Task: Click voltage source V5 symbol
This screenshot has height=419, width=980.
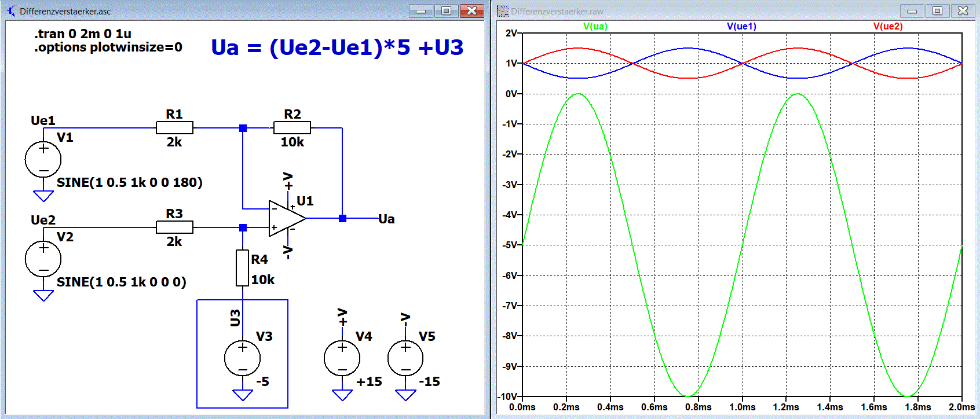Action: click(405, 359)
